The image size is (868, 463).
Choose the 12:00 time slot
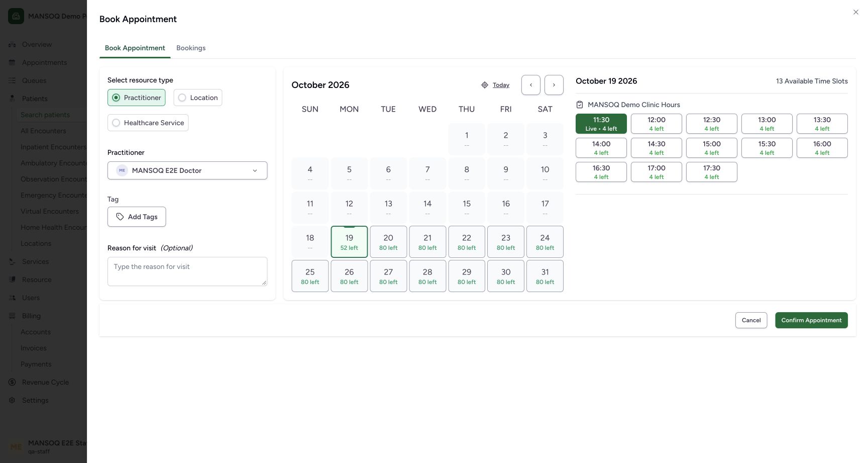pyautogui.click(x=657, y=124)
